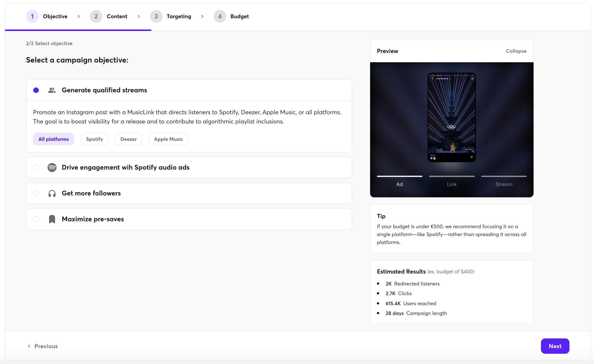The image size is (594, 364).
Task: Go to the Targeting step label
Action: click(x=179, y=16)
